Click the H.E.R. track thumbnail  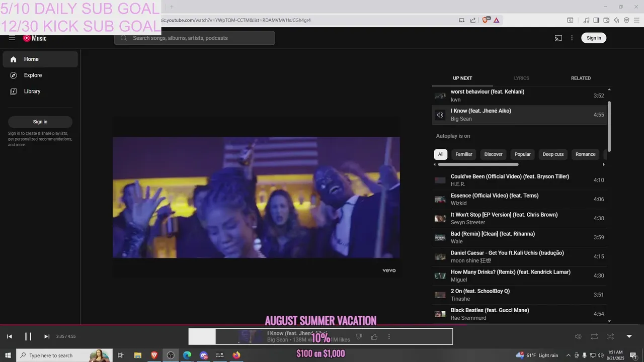coord(440,180)
